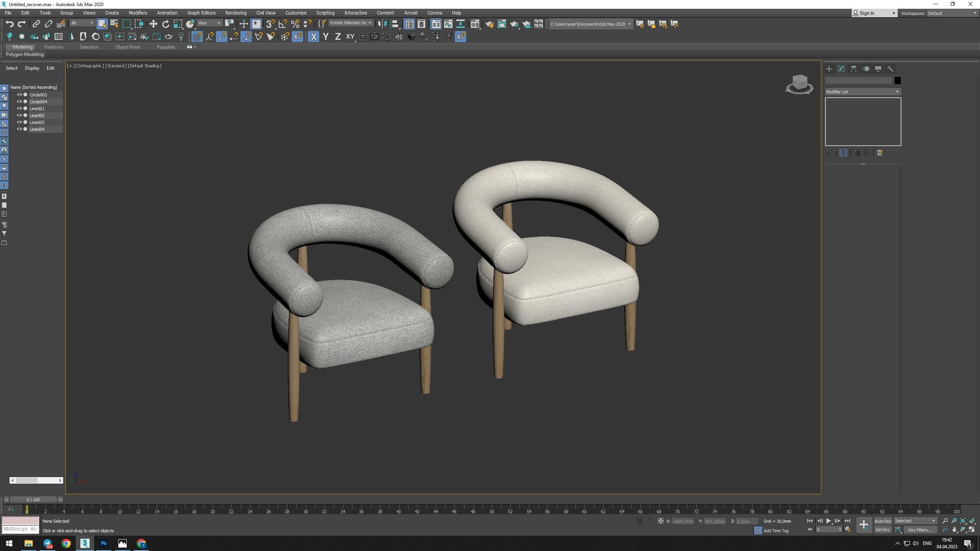980x551 pixels.
Task: Open Photoshop from the taskbar
Action: click(x=103, y=543)
